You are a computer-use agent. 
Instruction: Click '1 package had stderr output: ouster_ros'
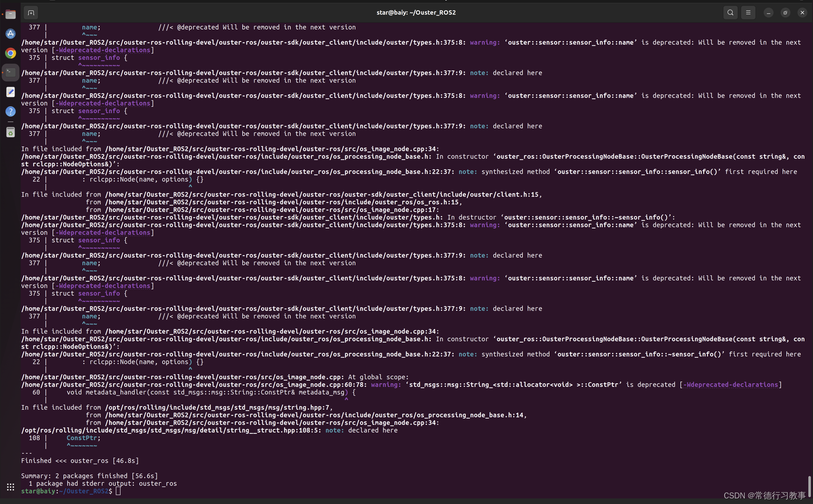tap(102, 483)
